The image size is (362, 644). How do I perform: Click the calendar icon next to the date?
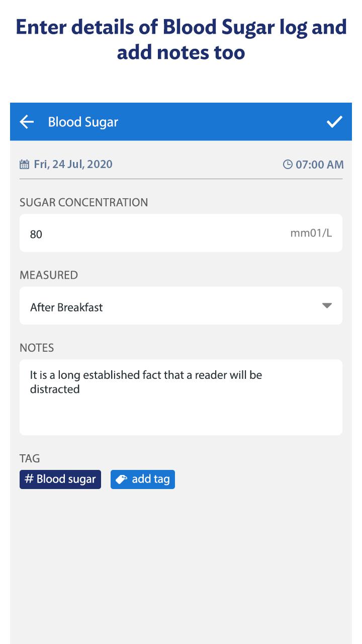pyautogui.click(x=25, y=164)
